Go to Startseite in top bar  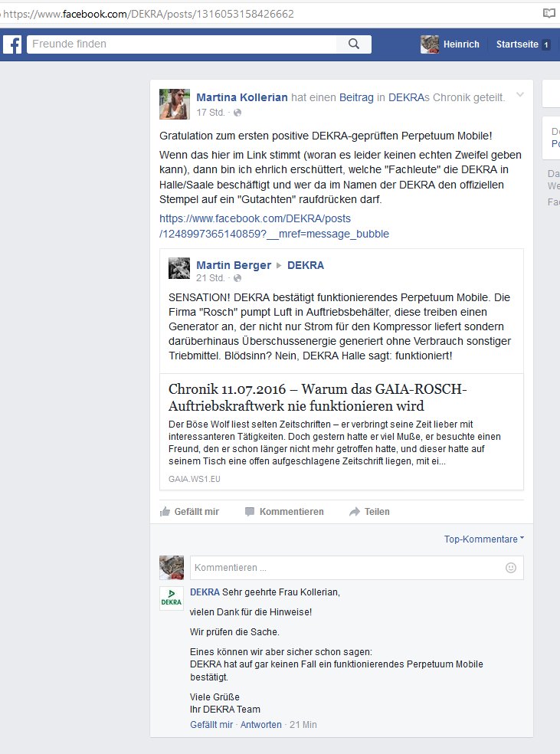click(517, 44)
